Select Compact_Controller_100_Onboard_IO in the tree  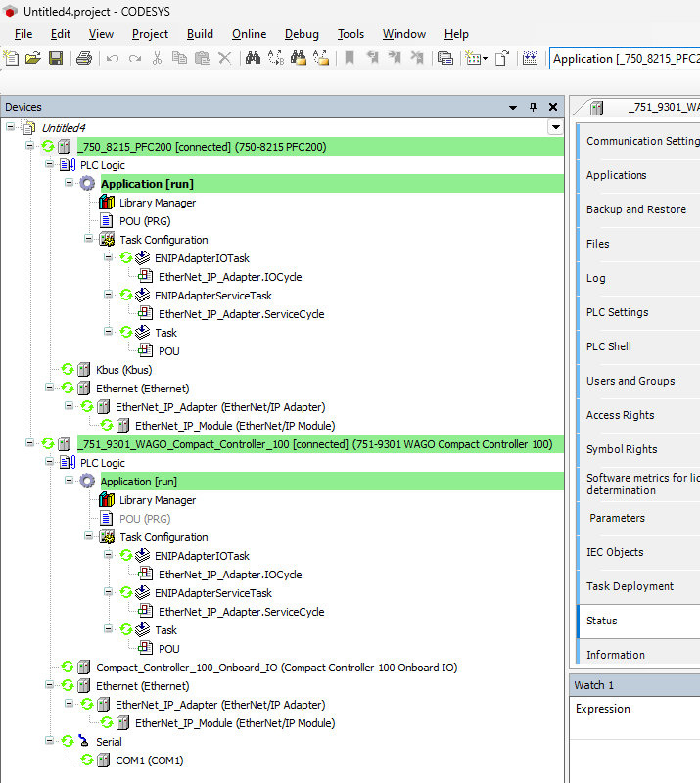click(x=276, y=668)
